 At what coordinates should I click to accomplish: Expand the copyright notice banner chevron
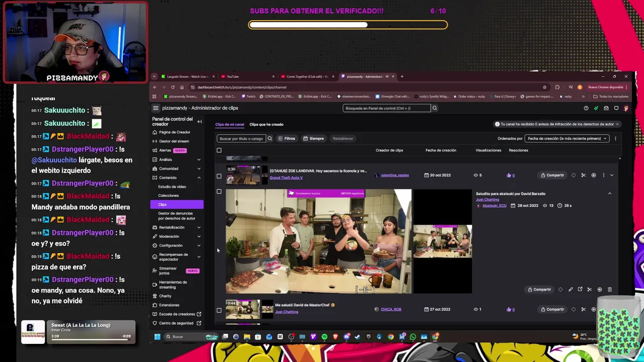(617, 124)
